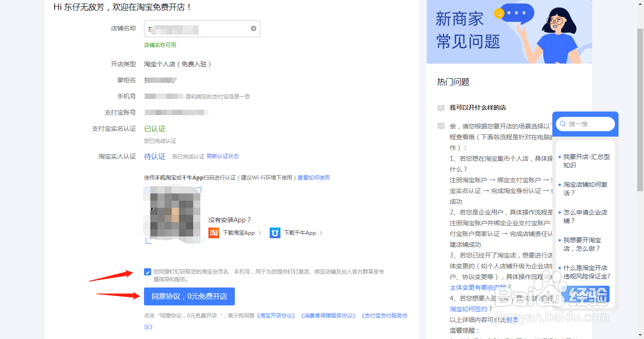Open 淘宝店铺如何激活 help item
The width and height of the screenshot is (644, 339).
[585, 189]
